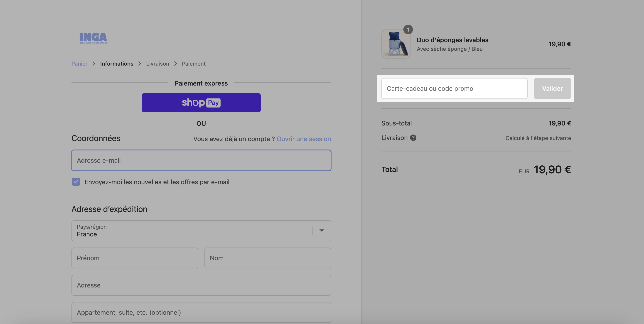This screenshot has width=644, height=324.
Task: Open the sponge duo product thumbnail
Action: [396, 44]
